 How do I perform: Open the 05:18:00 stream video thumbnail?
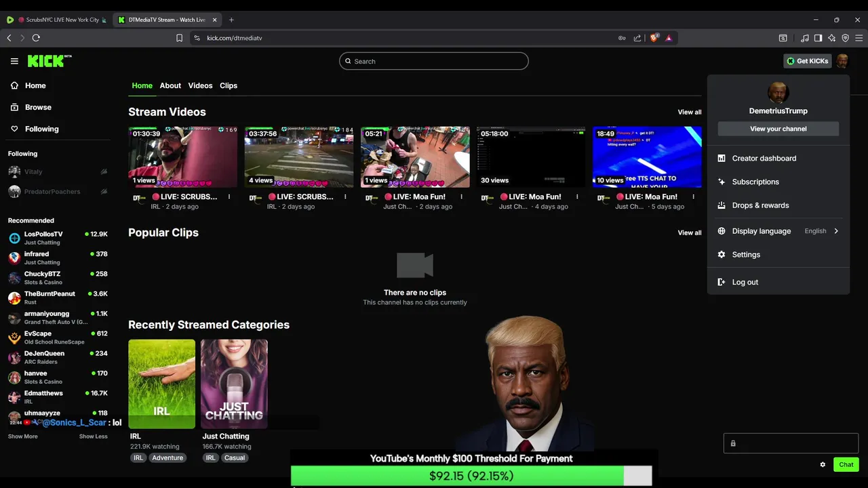click(x=531, y=157)
